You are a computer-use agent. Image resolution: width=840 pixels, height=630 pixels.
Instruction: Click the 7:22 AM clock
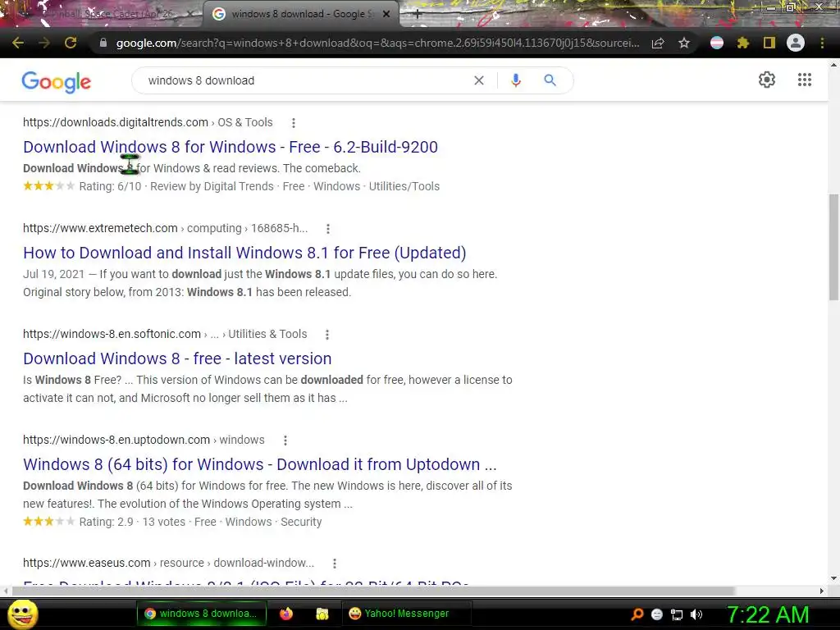(768, 614)
